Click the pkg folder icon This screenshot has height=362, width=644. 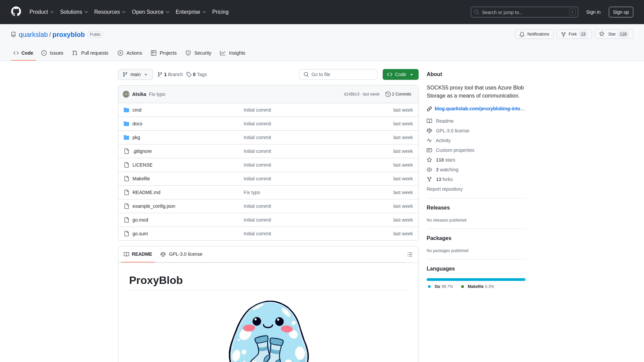[126, 137]
